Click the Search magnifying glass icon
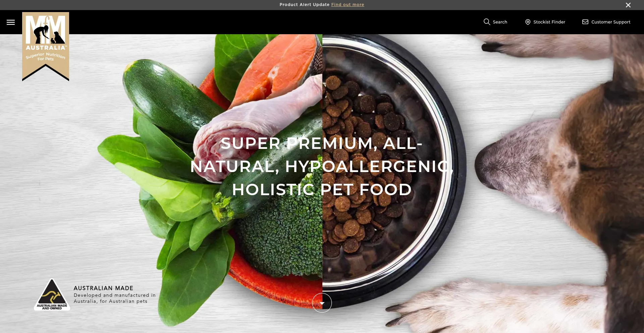 tap(487, 22)
